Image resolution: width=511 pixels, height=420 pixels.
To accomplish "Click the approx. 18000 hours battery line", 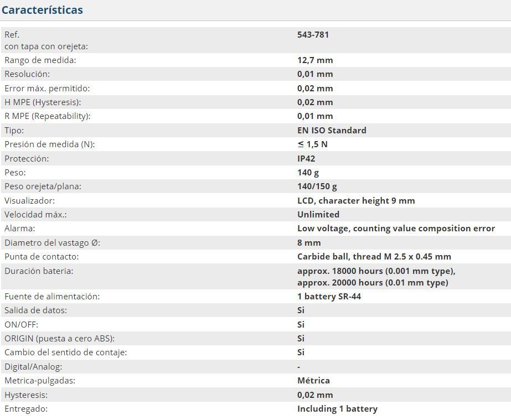I will coord(376,271).
